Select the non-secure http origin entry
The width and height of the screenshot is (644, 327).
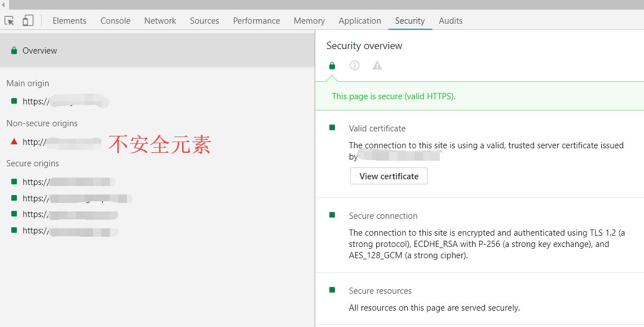point(59,142)
